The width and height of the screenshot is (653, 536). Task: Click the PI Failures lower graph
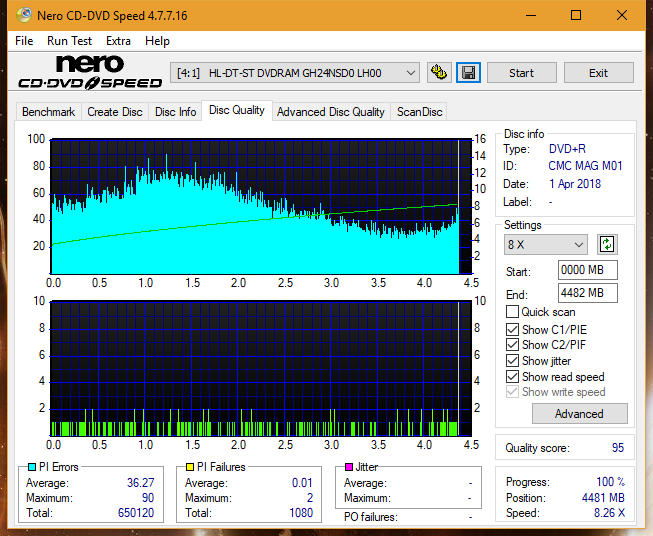click(261, 368)
